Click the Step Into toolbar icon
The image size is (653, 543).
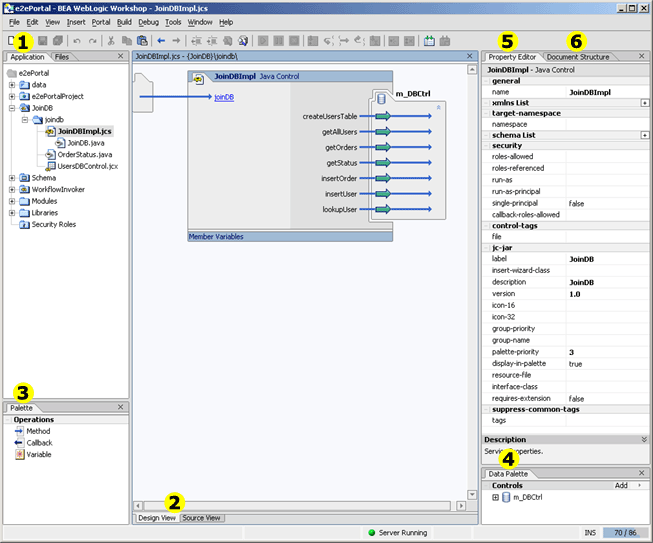329,40
